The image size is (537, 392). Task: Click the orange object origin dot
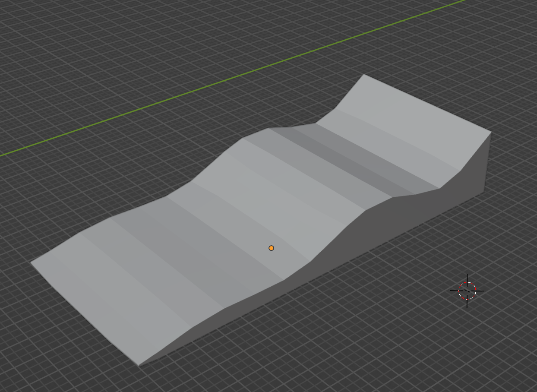pyautogui.click(x=271, y=248)
